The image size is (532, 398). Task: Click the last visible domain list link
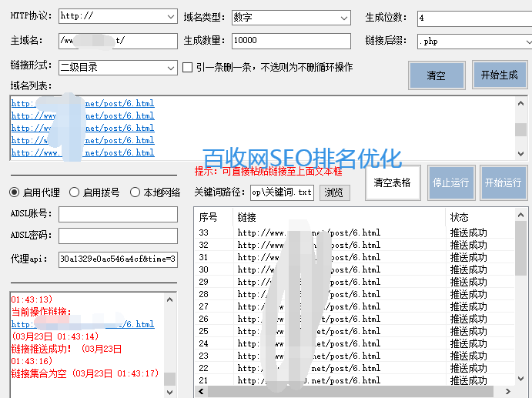(x=83, y=152)
